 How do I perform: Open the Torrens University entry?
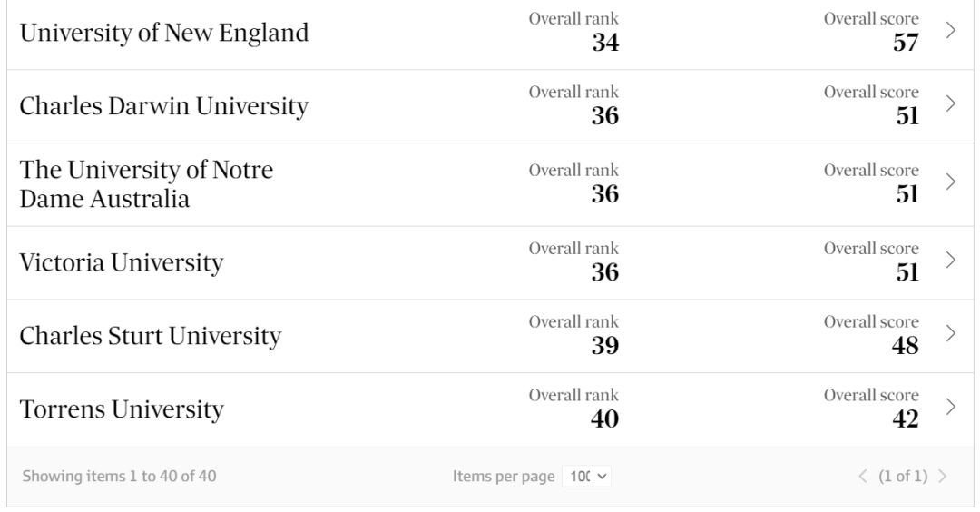coord(121,409)
